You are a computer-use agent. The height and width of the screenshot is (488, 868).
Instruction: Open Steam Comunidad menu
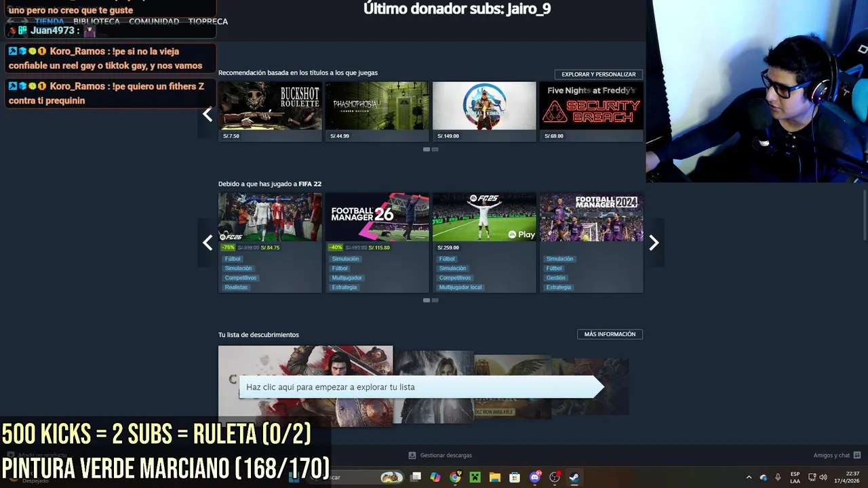[x=154, y=22]
